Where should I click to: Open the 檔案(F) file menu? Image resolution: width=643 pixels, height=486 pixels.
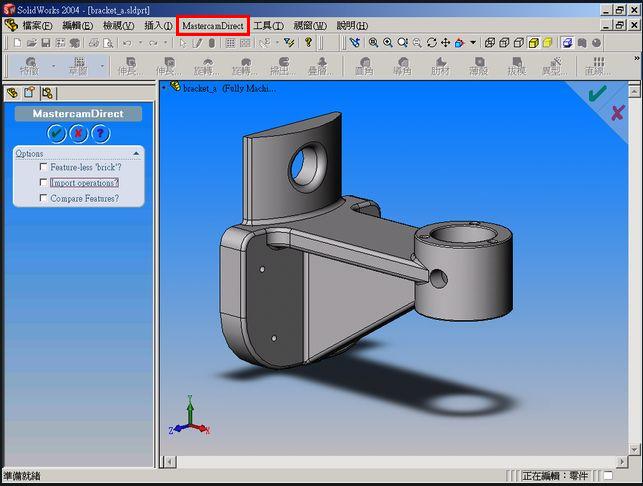click(x=37, y=26)
